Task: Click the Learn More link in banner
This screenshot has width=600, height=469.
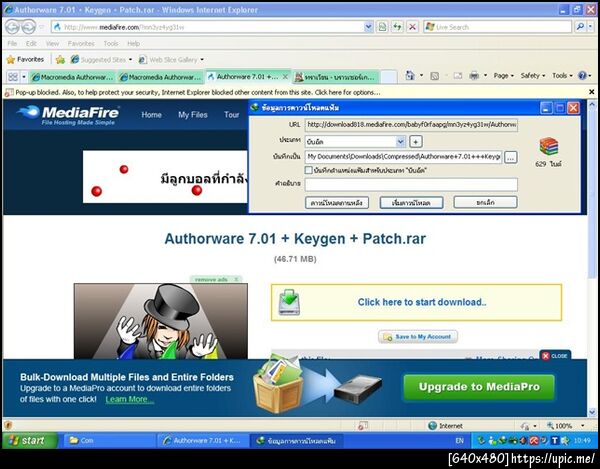Action: coord(130,399)
